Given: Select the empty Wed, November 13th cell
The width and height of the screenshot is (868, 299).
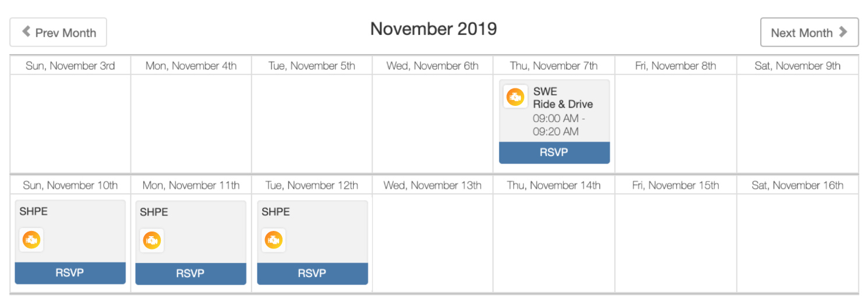Looking at the screenshot, I should click(432, 243).
